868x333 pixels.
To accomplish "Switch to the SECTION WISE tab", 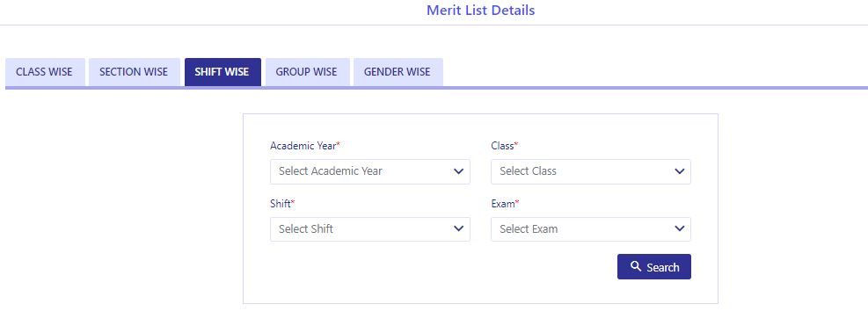I will click(x=134, y=72).
